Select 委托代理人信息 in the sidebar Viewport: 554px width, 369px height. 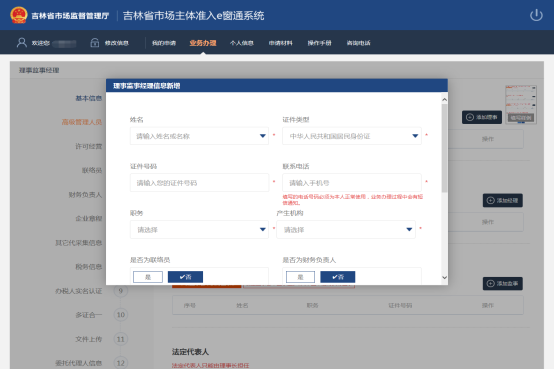coord(78,363)
